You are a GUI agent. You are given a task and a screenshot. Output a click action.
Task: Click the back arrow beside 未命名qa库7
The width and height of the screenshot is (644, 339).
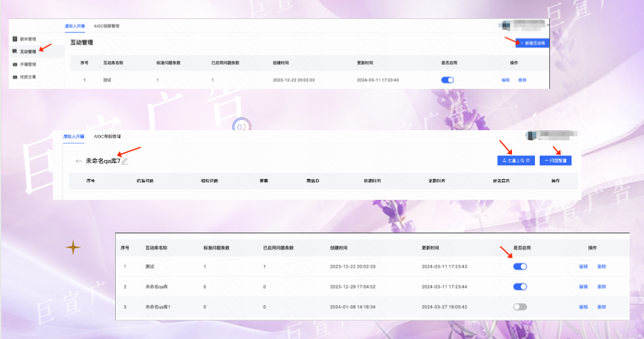(x=79, y=161)
